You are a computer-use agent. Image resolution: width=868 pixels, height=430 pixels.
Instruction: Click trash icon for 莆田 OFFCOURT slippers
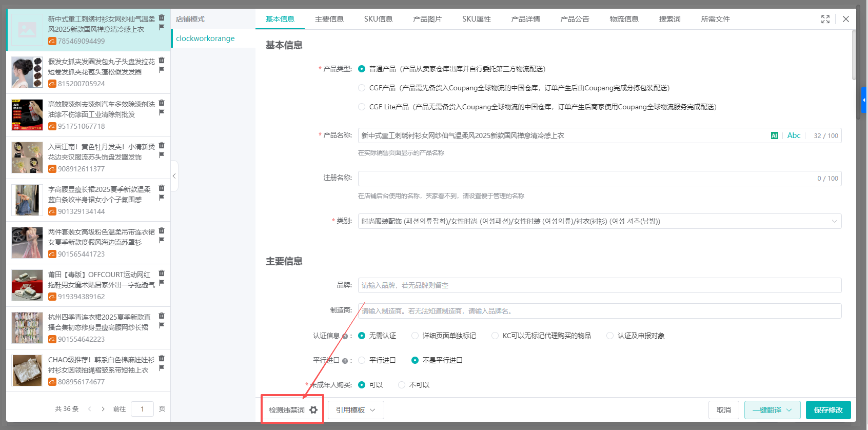coord(162,273)
